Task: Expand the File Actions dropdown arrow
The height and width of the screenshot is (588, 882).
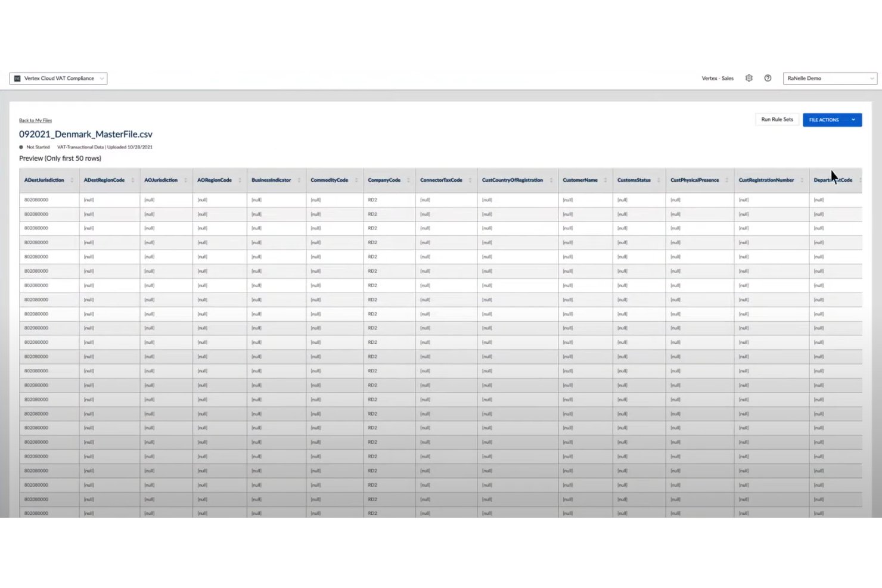Action: tap(853, 120)
